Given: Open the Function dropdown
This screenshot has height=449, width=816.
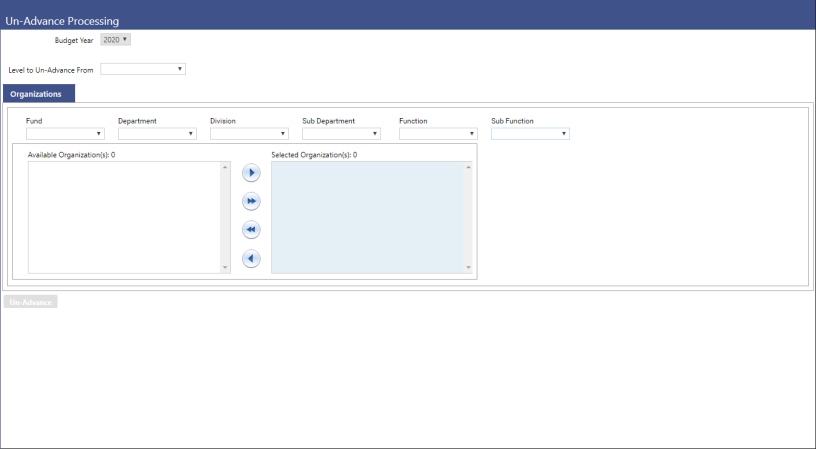Looking at the screenshot, I should pyautogui.click(x=438, y=133).
